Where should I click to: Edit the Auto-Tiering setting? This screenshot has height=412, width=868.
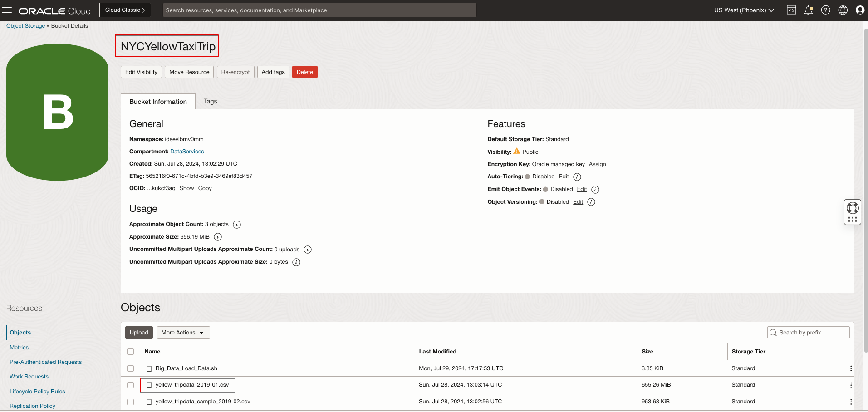(x=564, y=177)
